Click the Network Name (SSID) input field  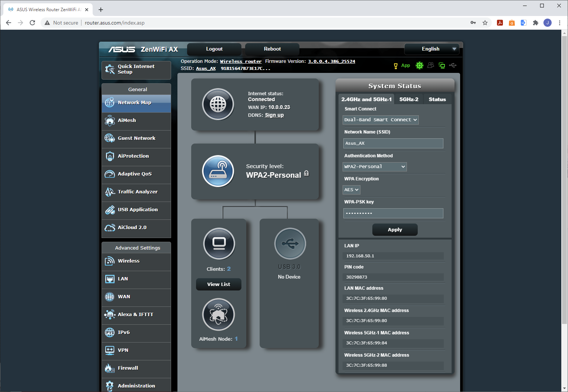pyautogui.click(x=393, y=143)
